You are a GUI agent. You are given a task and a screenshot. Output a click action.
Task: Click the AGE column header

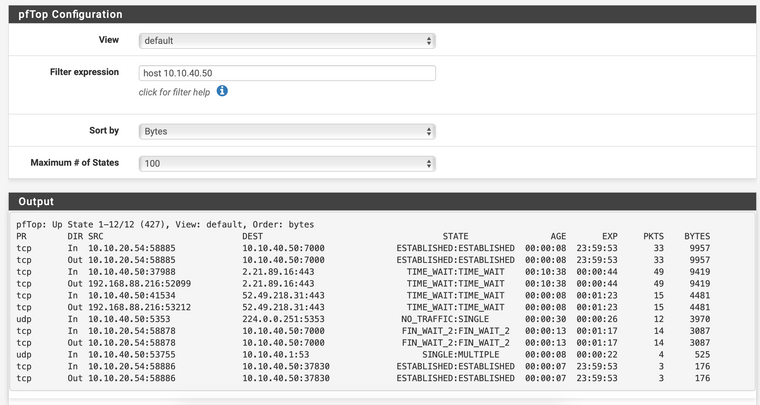(x=558, y=236)
